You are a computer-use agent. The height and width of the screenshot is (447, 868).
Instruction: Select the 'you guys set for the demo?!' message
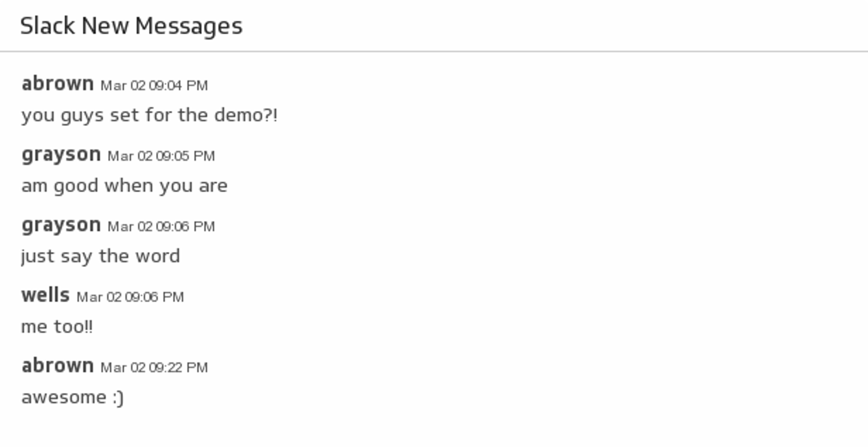click(x=149, y=115)
